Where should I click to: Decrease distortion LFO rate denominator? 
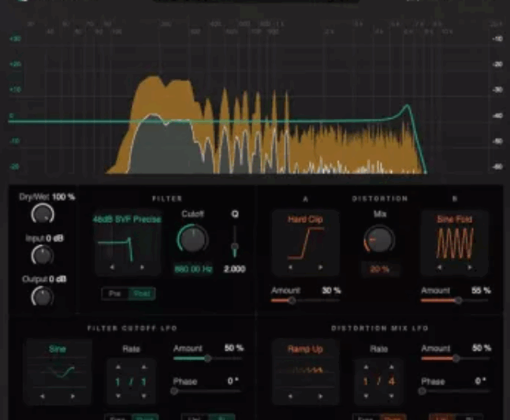(392, 396)
